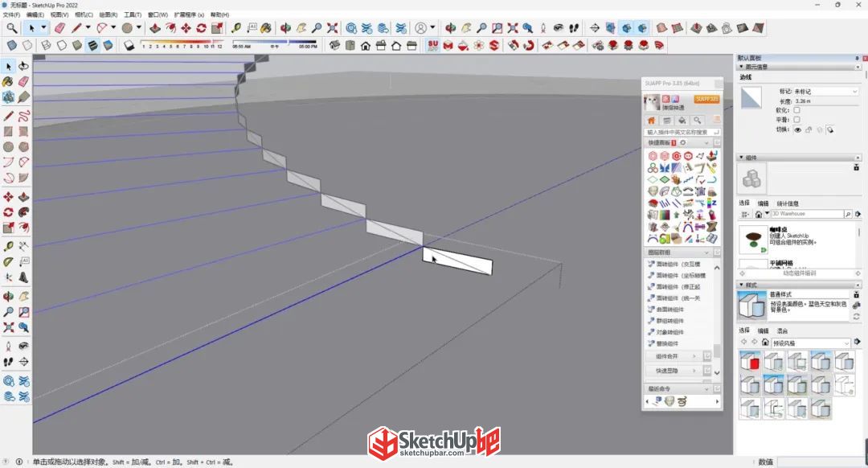Select the Lasso tool in left toolbar
868x468 pixels.
click(23, 66)
